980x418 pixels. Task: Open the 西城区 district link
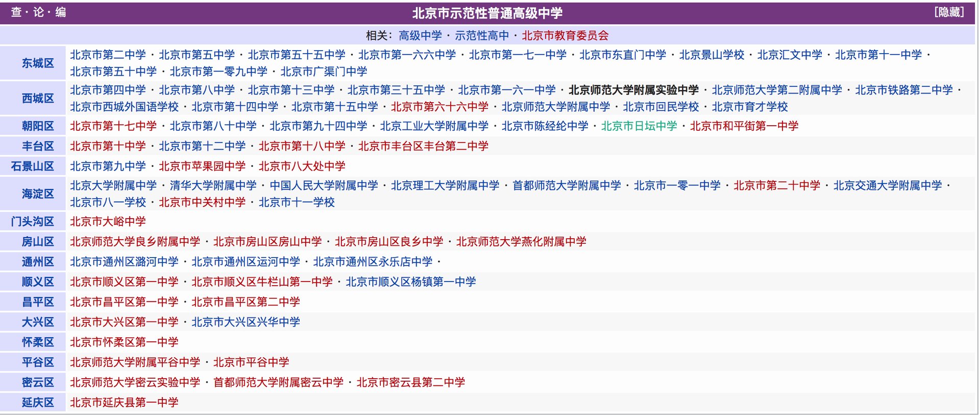coord(38,98)
